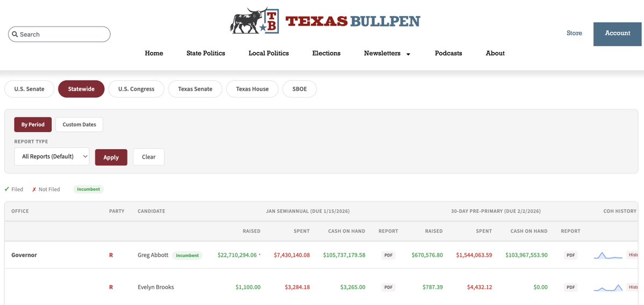
Task: Click into the Search field
Action: click(59, 34)
